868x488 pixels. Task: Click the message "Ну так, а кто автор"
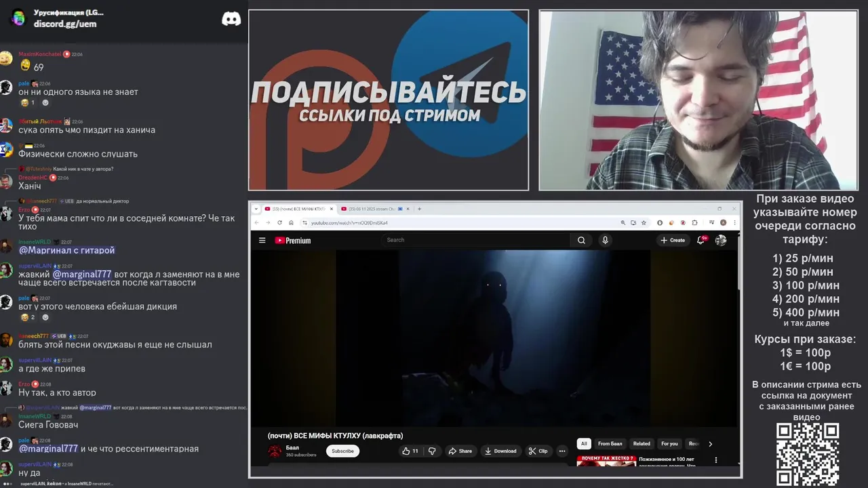[x=57, y=392]
